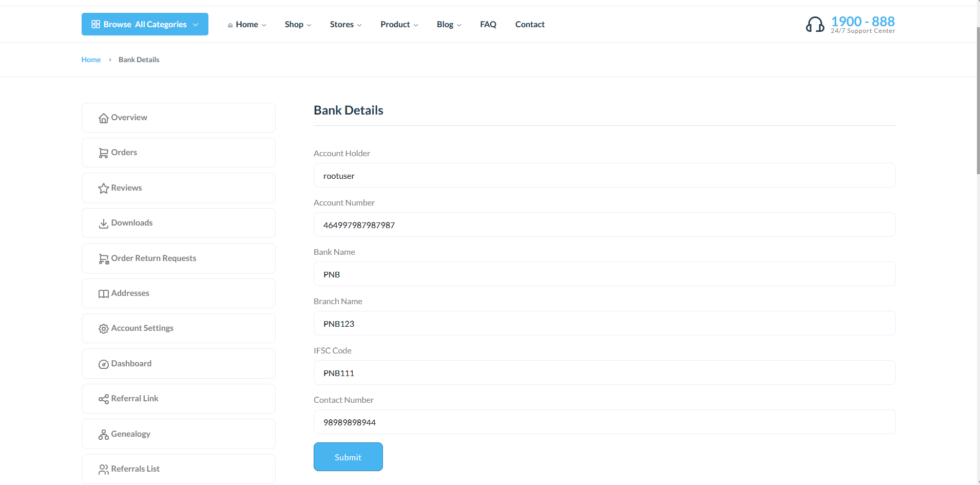The height and width of the screenshot is (485, 980).
Task: Select the Orders shopping cart icon
Action: 103,153
